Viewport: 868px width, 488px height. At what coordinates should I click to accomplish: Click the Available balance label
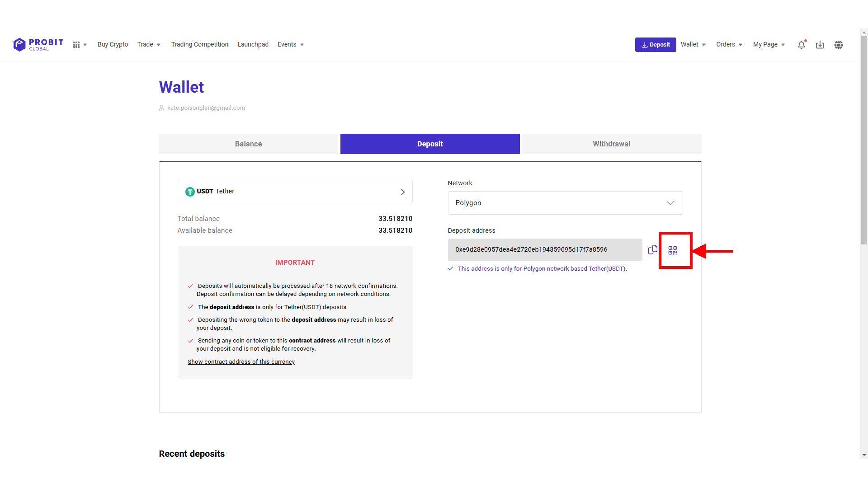click(205, 230)
